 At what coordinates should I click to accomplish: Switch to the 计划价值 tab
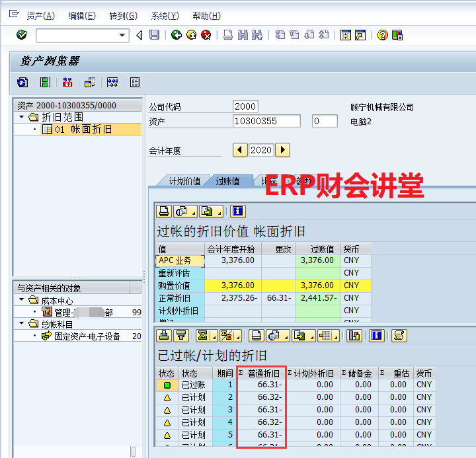[184, 180]
